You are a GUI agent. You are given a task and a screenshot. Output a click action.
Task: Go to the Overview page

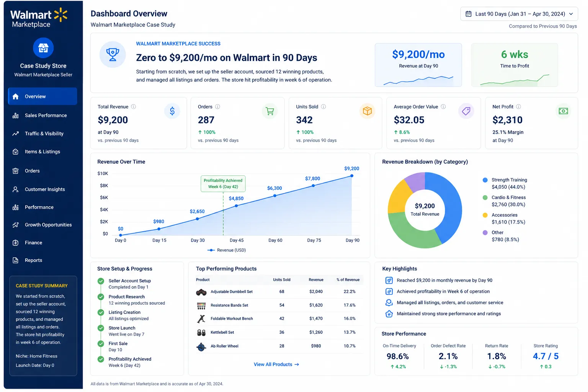click(x=42, y=96)
